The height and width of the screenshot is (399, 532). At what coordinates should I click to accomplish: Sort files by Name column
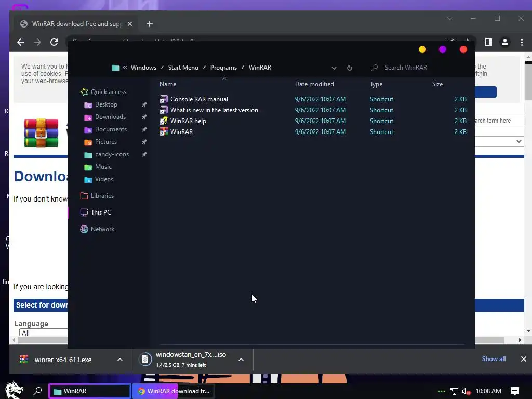click(168, 84)
